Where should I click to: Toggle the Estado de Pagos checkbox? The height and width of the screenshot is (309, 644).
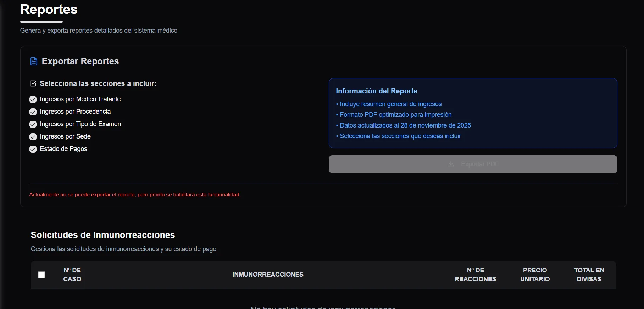(x=33, y=149)
